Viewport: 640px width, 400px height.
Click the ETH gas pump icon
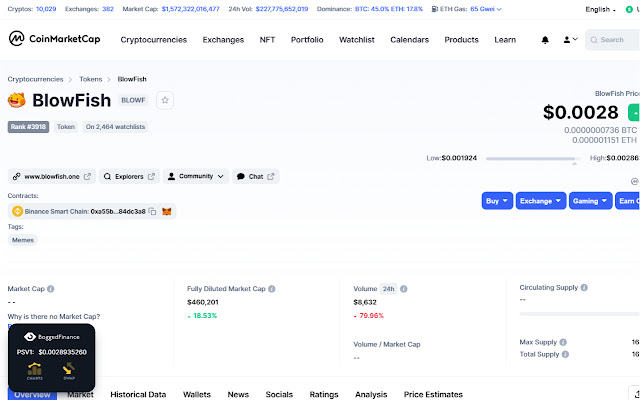(435, 9)
